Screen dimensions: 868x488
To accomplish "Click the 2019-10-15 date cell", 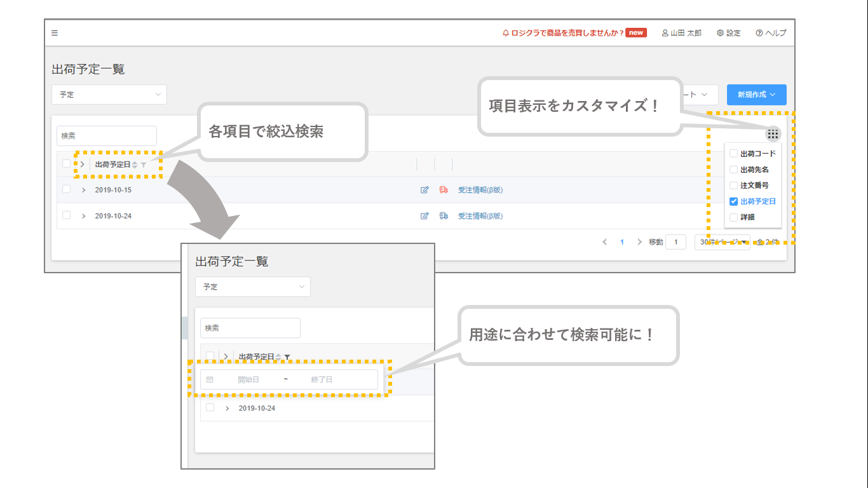I will [x=113, y=190].
